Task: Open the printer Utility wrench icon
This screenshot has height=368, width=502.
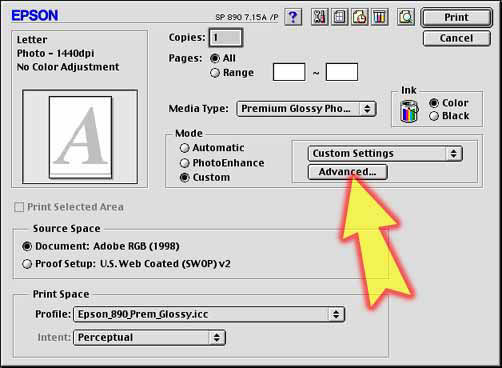Action: pyautogui.click(x=319, y=17)
